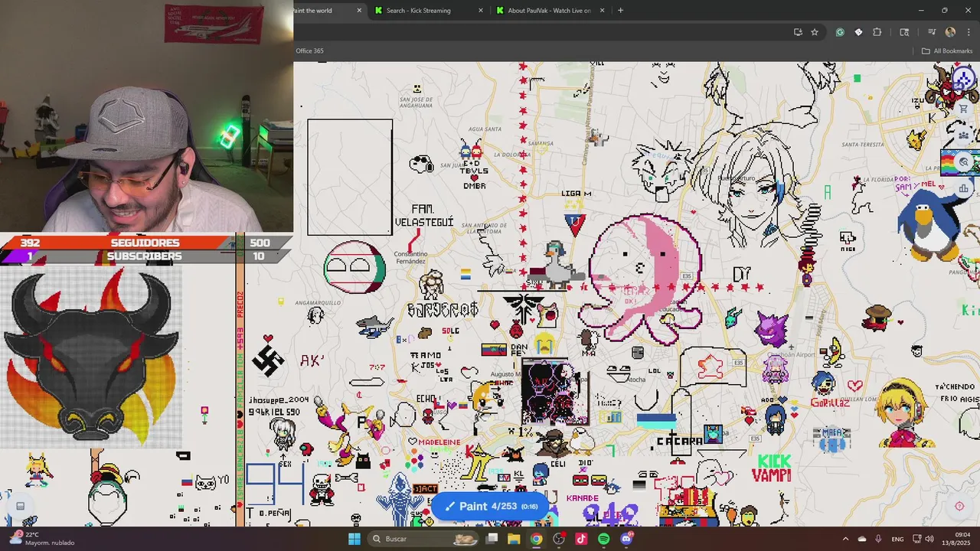This screenshot has width=980, height=551.
Task: Click the CACAPA text on the map
Action: [679, 441]
